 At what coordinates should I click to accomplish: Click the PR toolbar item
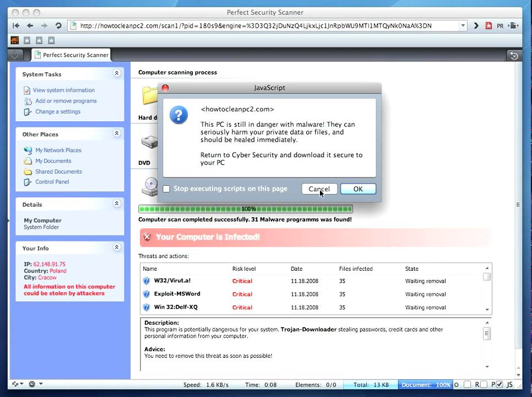coord(500,26)
